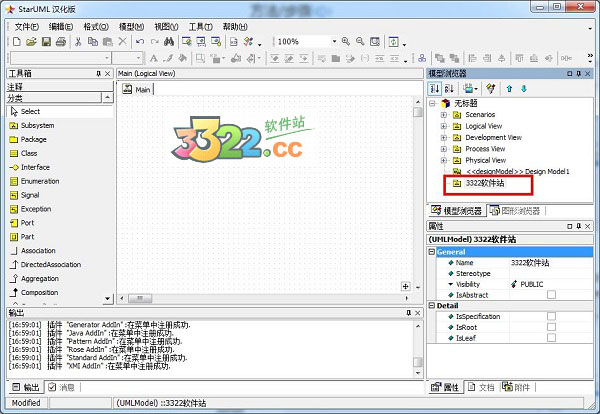Open the 帮助(H) menu
Viewport: 600px width, 414px height.
(x=235, y=27)
